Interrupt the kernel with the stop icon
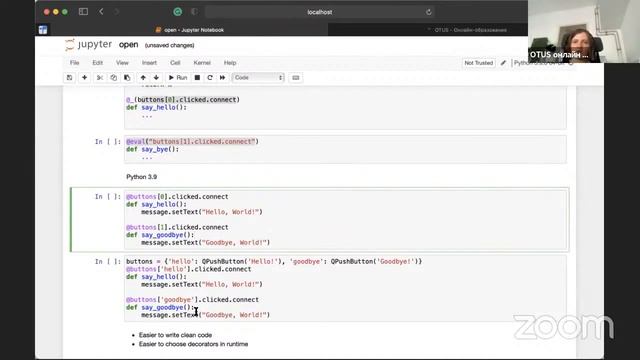This screenshot has width=640, height=360. [197, 78]
